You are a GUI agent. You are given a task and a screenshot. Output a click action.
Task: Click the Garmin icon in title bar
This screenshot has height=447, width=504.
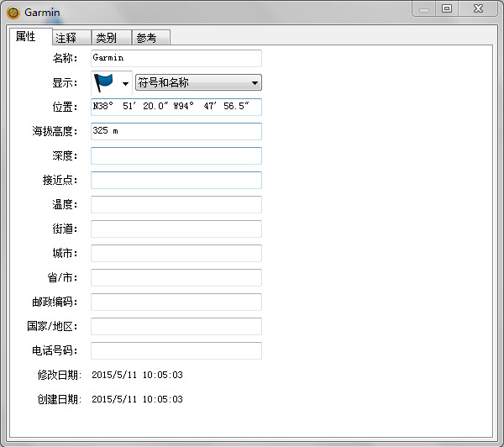13,13
